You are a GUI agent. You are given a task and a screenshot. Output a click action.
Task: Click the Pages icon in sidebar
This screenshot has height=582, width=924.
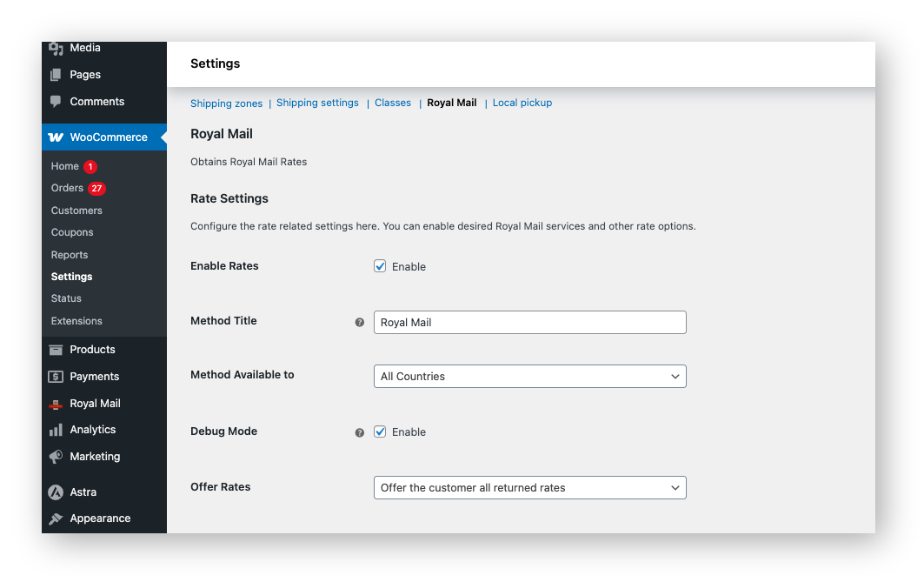(x=56, y=75)
